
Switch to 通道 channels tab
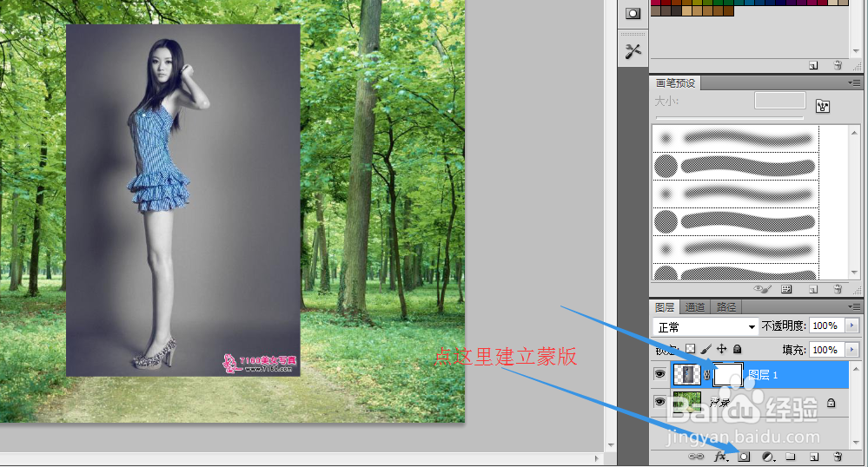click(695, 307)
